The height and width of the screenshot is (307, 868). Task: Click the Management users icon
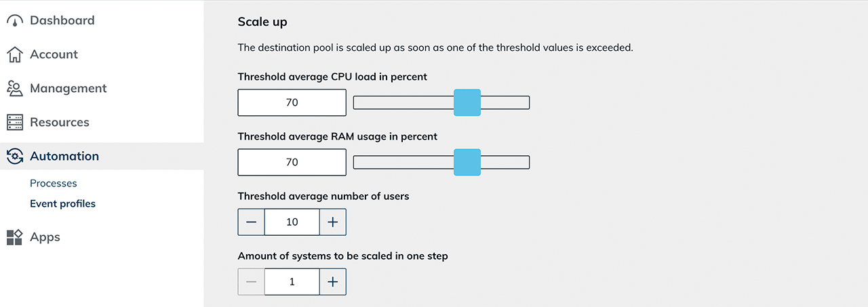pyautogui.click(x=15, y=89)
